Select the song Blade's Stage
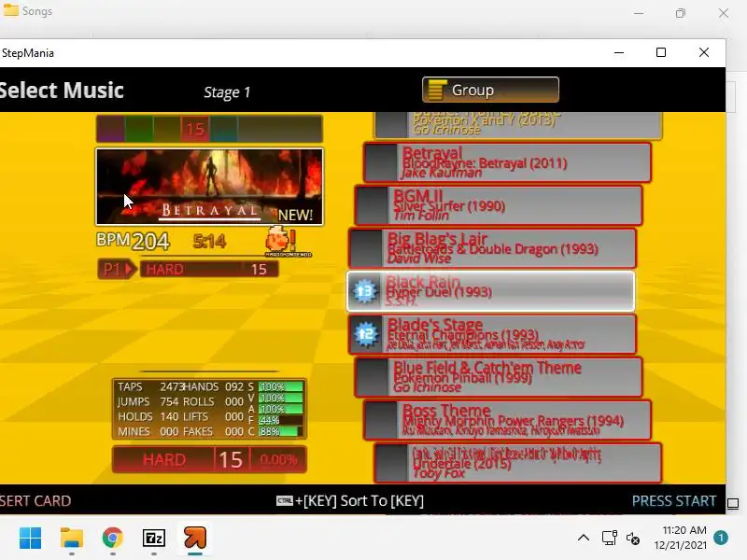 492,334
